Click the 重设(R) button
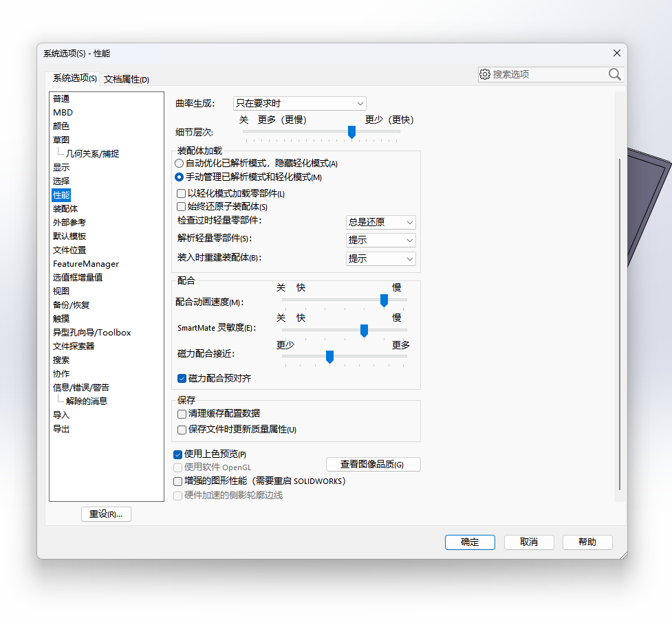672x618 pixels. (x=106, y=514)
